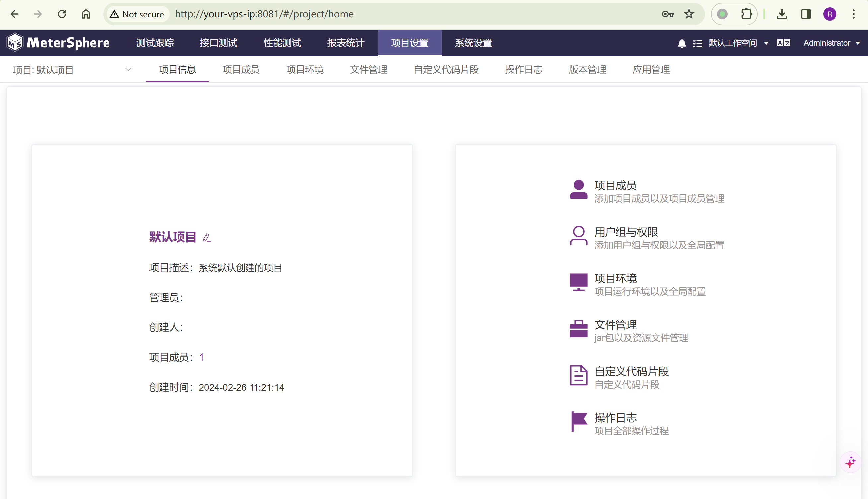Switch to the 项目环境 tab
Image resolution: width=868 pixels, height=499 pixels.
coord(305,70)
